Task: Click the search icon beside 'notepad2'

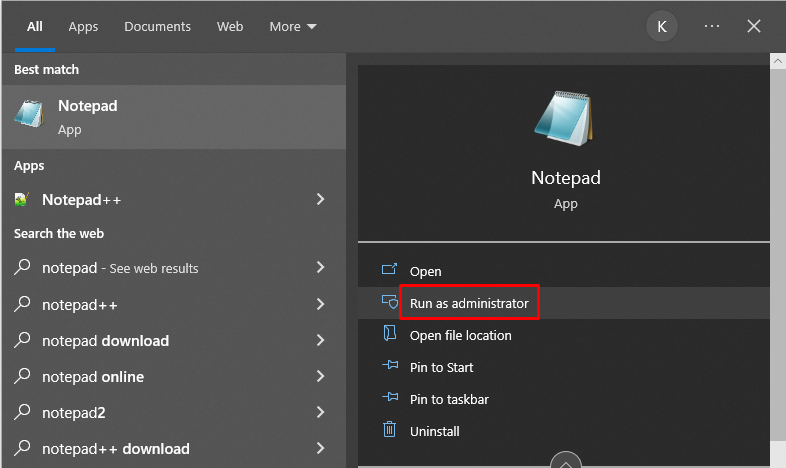Action: click(x=22, y=412)
